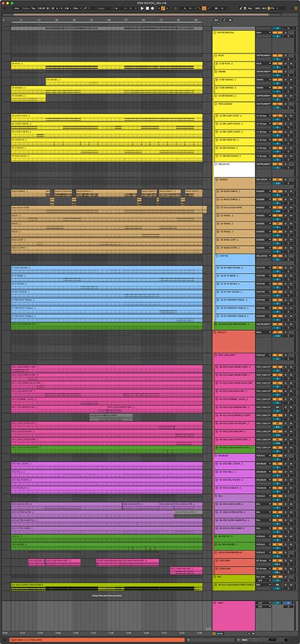
Task: Solo the SNARE group track
Action: [x=285, y=72]
